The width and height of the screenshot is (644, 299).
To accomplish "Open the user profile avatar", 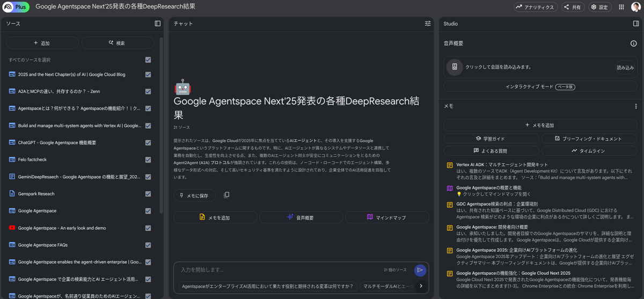I will click(x=635, y=7).
